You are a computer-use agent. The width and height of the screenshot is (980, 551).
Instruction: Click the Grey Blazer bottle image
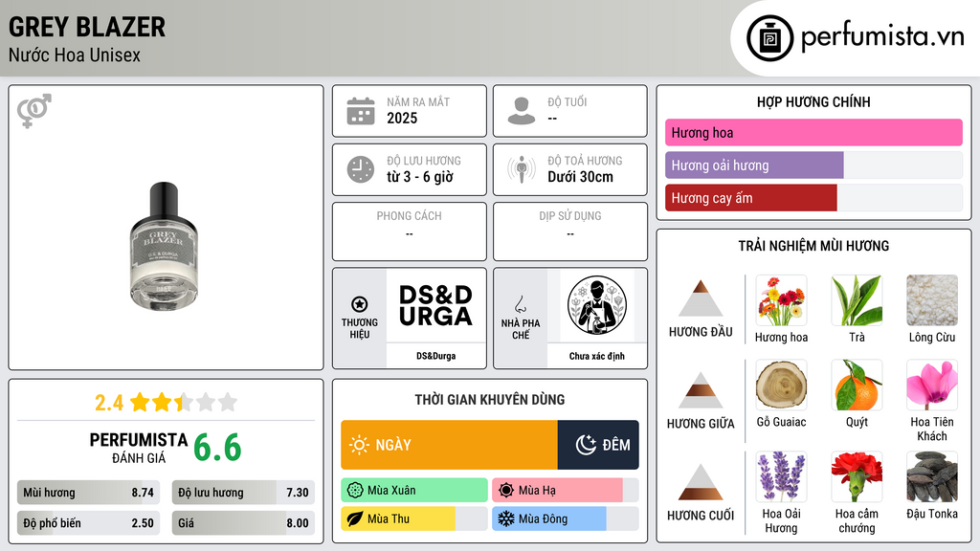point(164,246)
